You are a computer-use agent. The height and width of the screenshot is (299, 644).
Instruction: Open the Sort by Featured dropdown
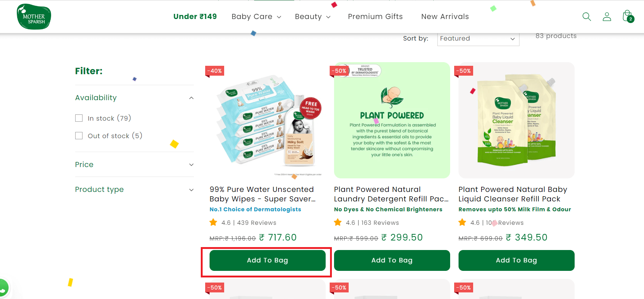tap(478, 39)
